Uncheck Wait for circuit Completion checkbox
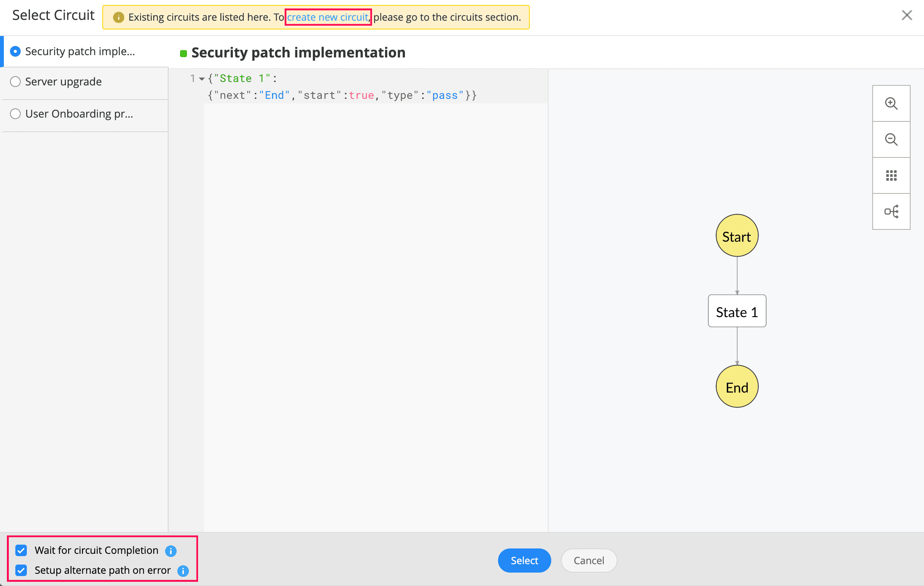 (21, 550)
